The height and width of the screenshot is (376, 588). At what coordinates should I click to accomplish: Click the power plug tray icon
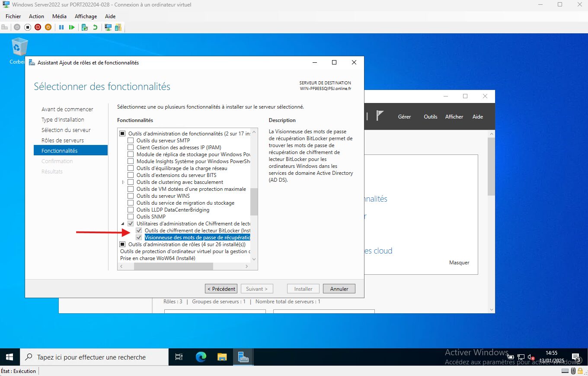pyautogui.click(x=511, y=357)
